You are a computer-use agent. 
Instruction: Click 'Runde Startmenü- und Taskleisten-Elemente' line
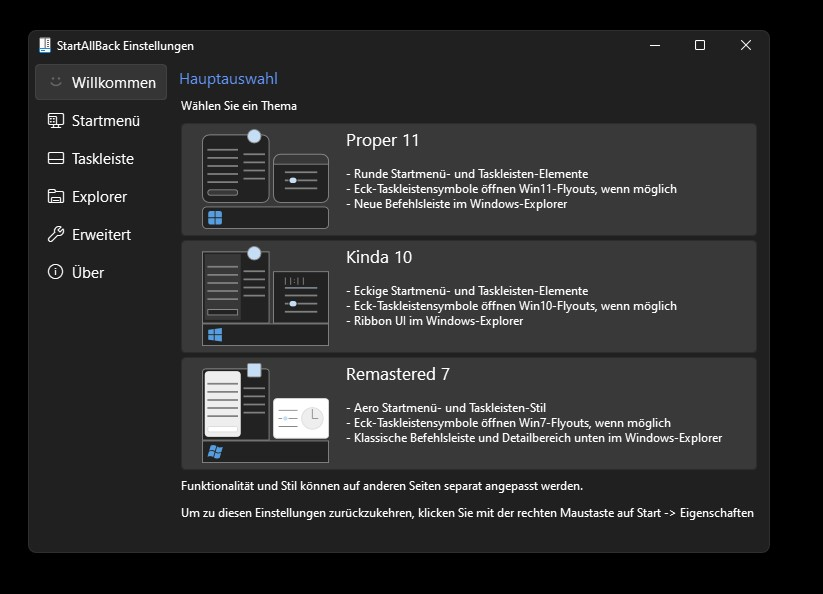click(x=467, y=174)
